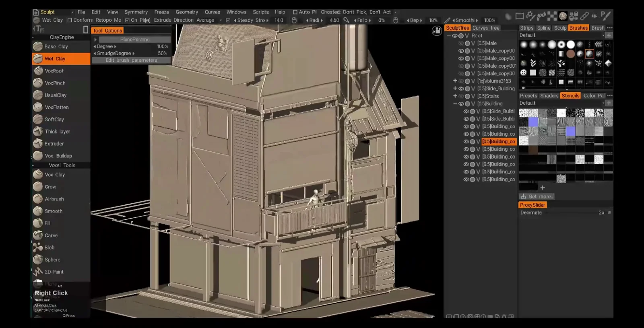644x328 pixels.
Task: Toggle visibility of the [0.5]Stairs layer
Action: click(461, 97)
